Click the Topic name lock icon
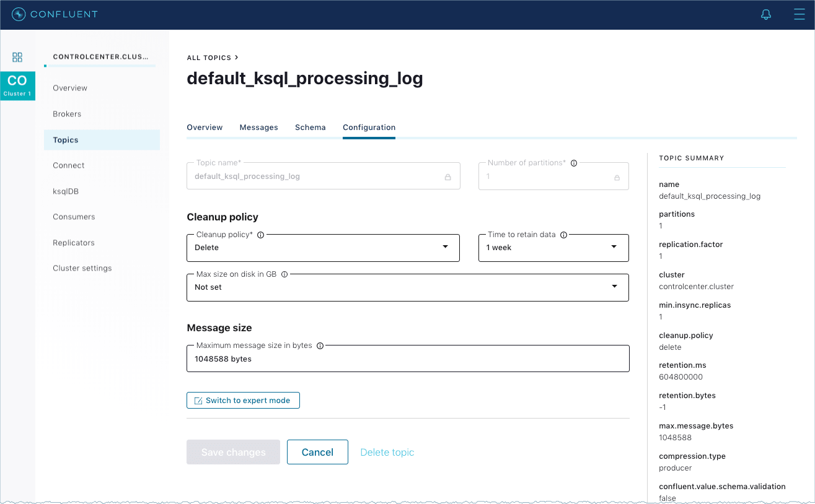Viewport: 815px width, 504px height. click(447, 177)
